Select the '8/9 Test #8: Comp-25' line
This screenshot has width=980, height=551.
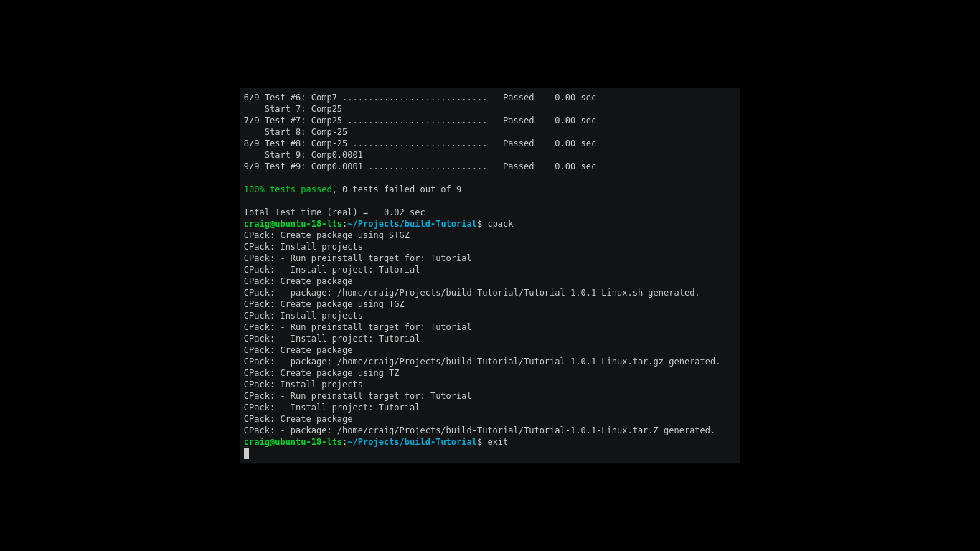(420, 143)
